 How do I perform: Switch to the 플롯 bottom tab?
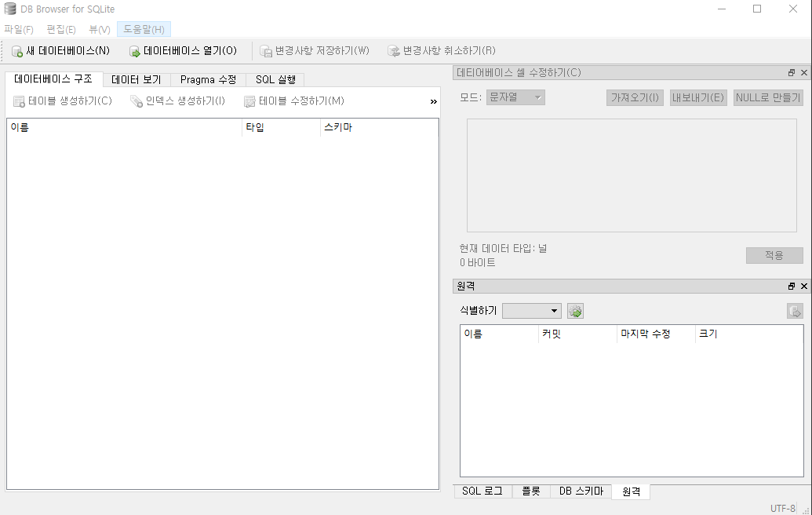coord(531,491)
